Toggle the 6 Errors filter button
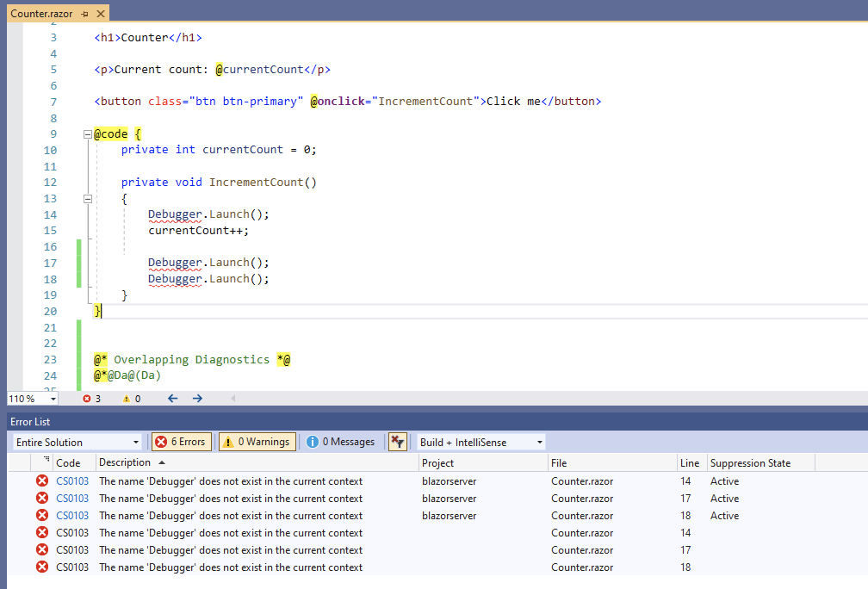 coord(181,441)
